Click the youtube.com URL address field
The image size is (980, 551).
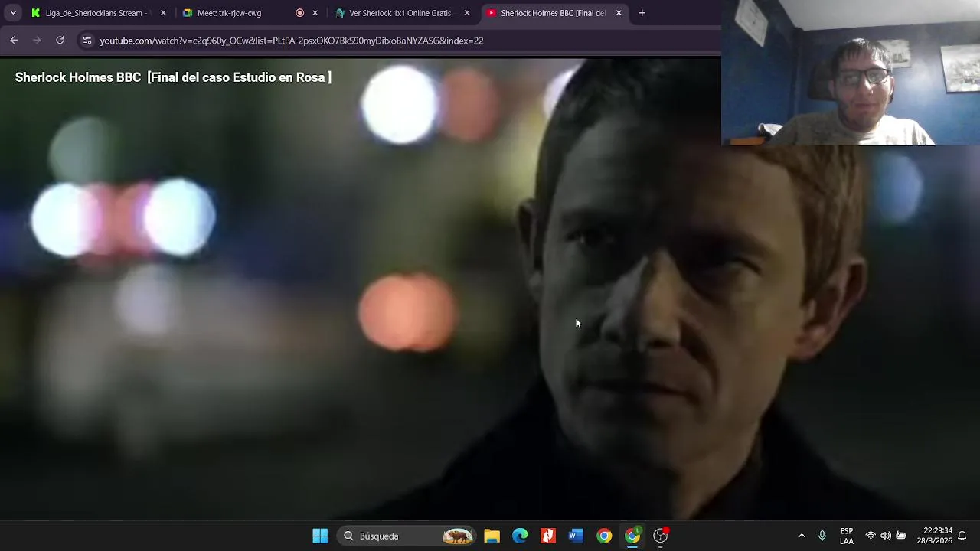[x=291, y=41]
